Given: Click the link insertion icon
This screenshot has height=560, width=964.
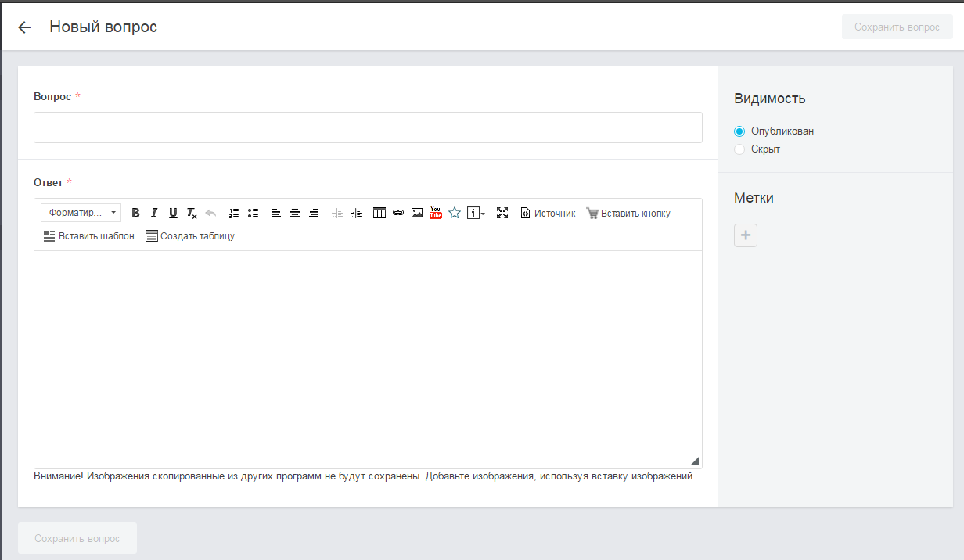Looking at the screenshot, I should coord(398,213).
